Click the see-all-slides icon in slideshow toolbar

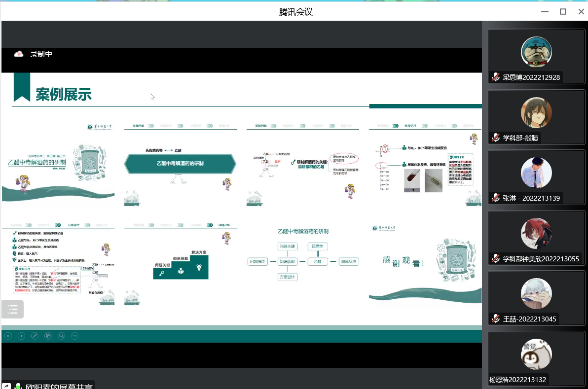[48, 336]
